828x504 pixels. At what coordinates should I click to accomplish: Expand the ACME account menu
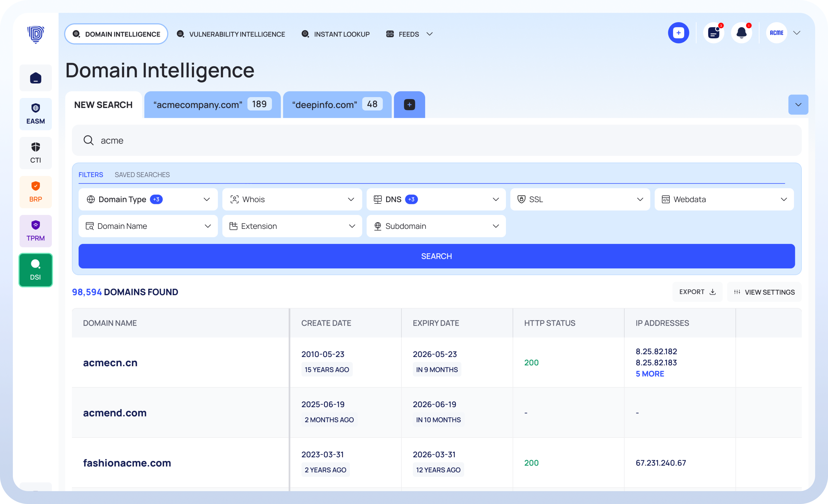(x=796, y=33)
